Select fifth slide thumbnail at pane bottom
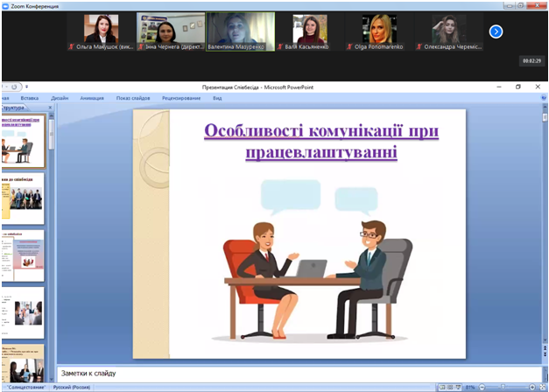549x392 pixels. point(23,363)
